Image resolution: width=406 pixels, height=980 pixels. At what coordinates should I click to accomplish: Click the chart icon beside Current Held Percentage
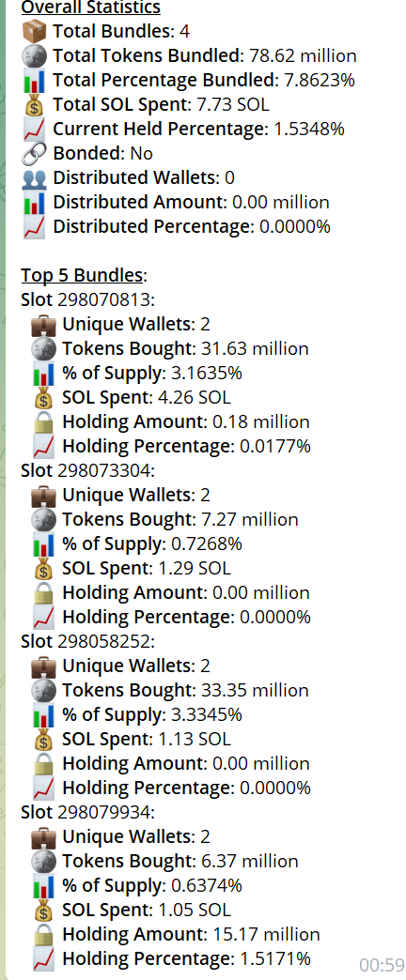click(33, 130)
